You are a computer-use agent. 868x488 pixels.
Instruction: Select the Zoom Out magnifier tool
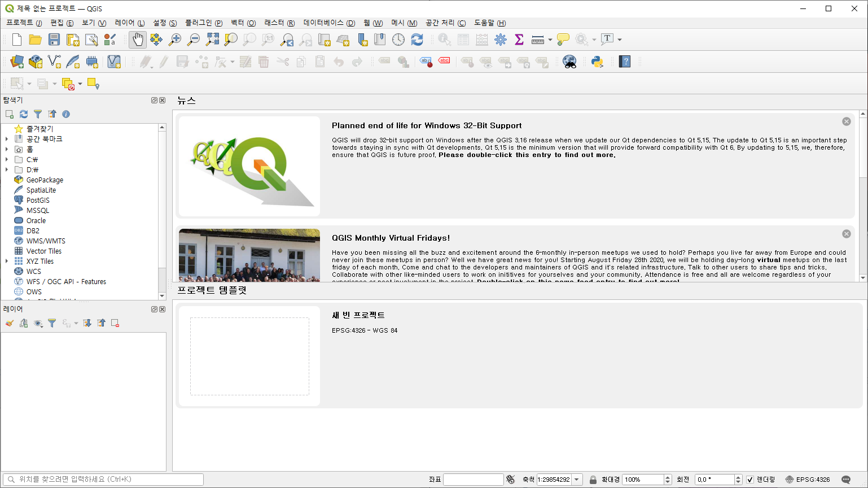[x=194, y=40]
